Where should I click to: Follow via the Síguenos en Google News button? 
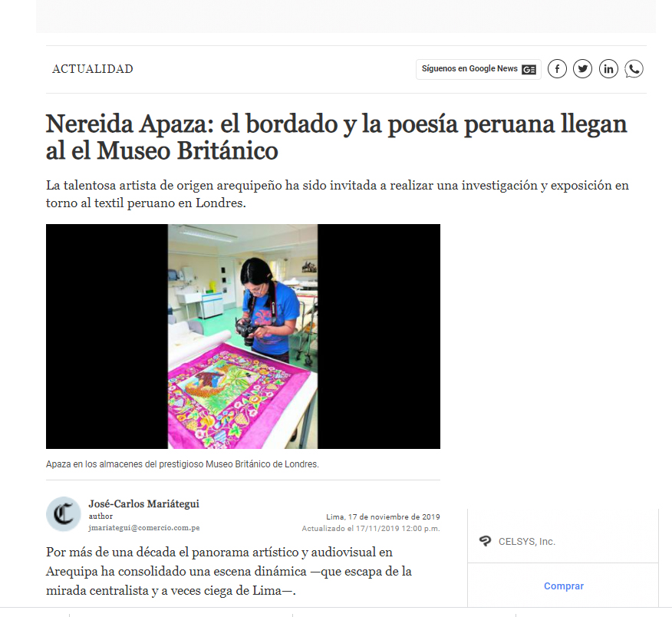point(478,69)
